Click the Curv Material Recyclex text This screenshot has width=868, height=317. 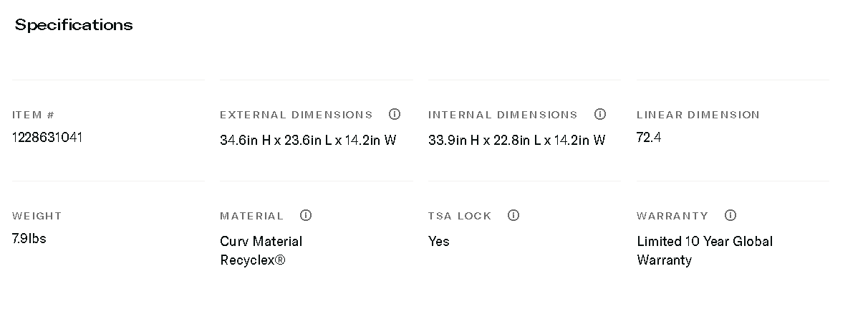click(261, 250)
